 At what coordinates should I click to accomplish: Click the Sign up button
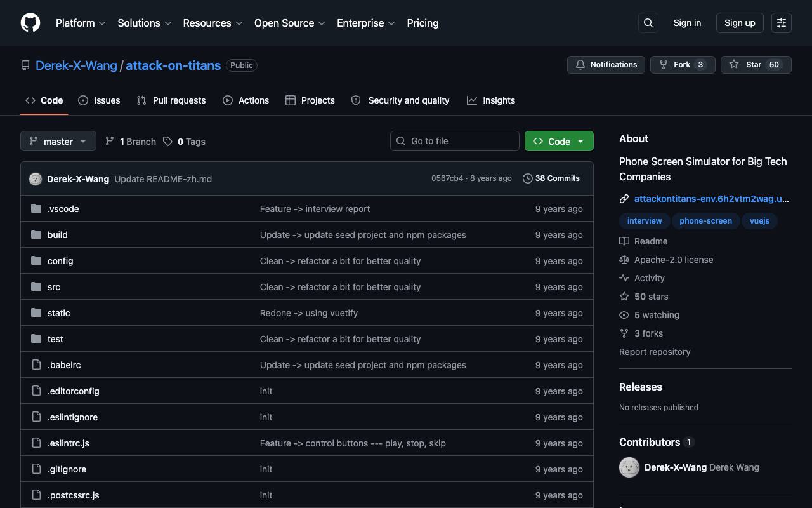740,23
